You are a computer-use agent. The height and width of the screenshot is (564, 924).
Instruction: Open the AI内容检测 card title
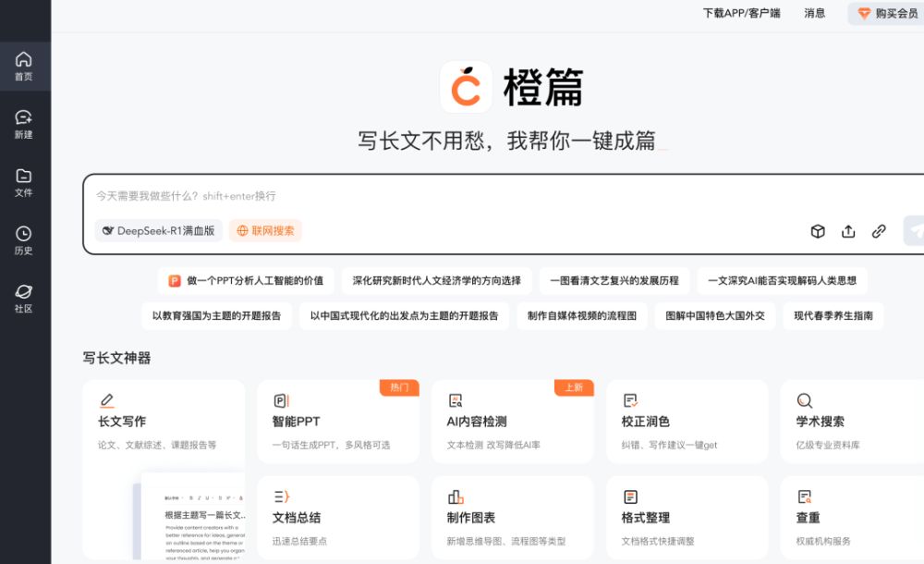click(477, 422)
